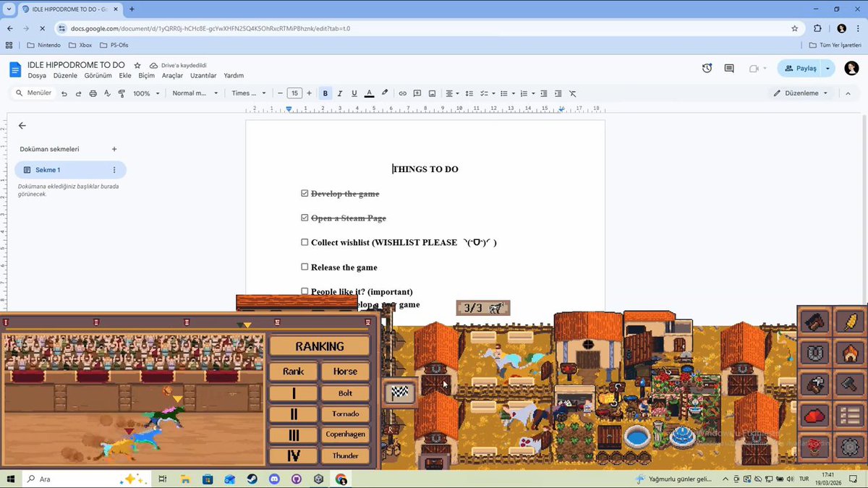The height and width of the screenshot is (488, 868).
Task: Open the Nintendo bookmarks folder
Action: pos(43,45)
